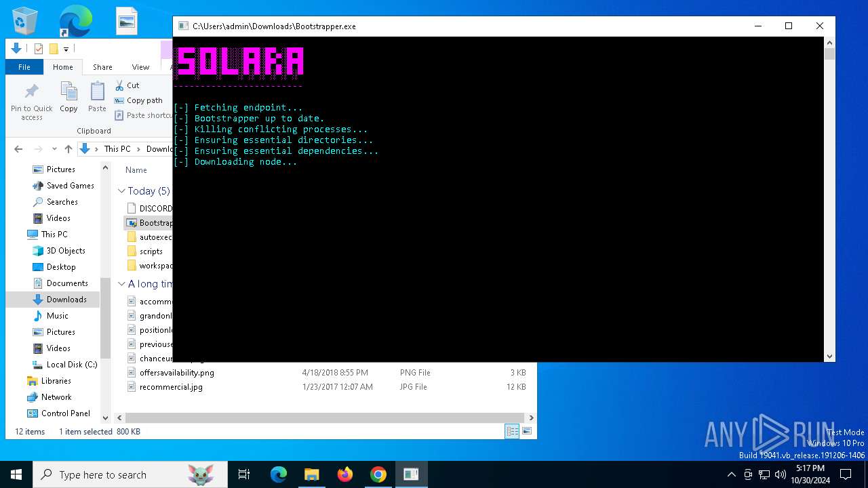Go up one folder level arrow
This screenshot has width=868, height=488.
point(68,149)
